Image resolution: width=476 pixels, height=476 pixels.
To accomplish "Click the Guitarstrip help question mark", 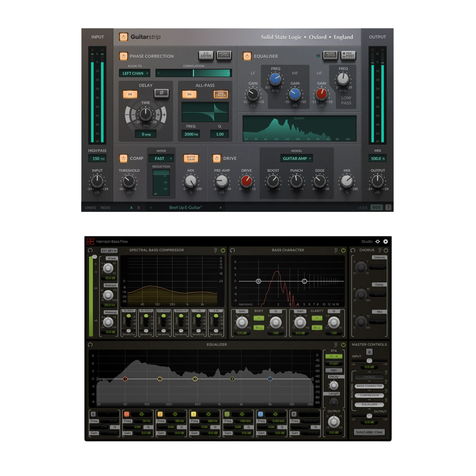I will (x=388, y=208).
